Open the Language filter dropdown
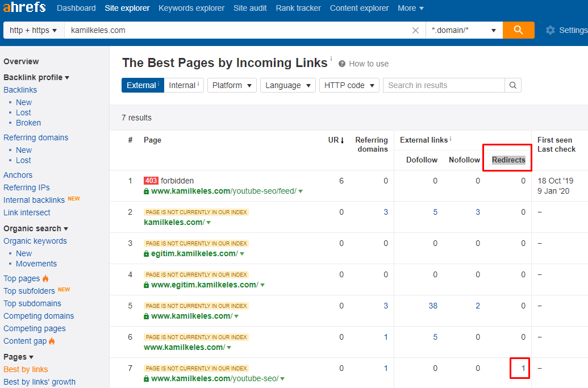 pyautogui.click(x=288, y=85)
